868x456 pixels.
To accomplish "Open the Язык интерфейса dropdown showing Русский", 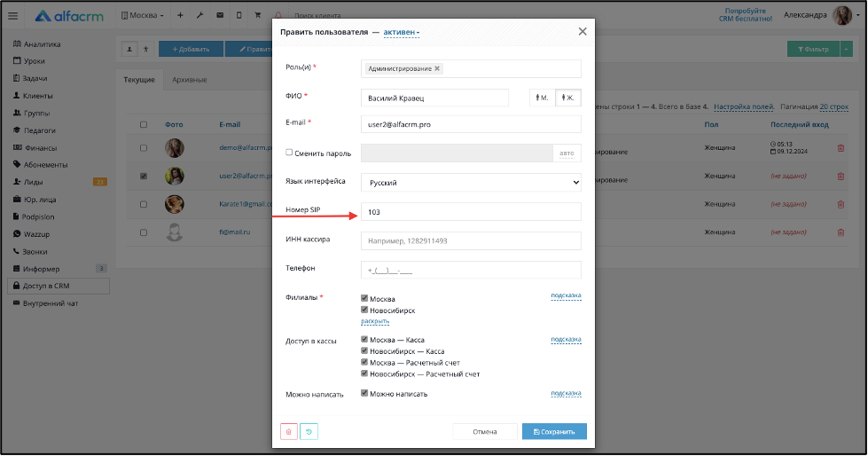I will (x=471, y=182).
